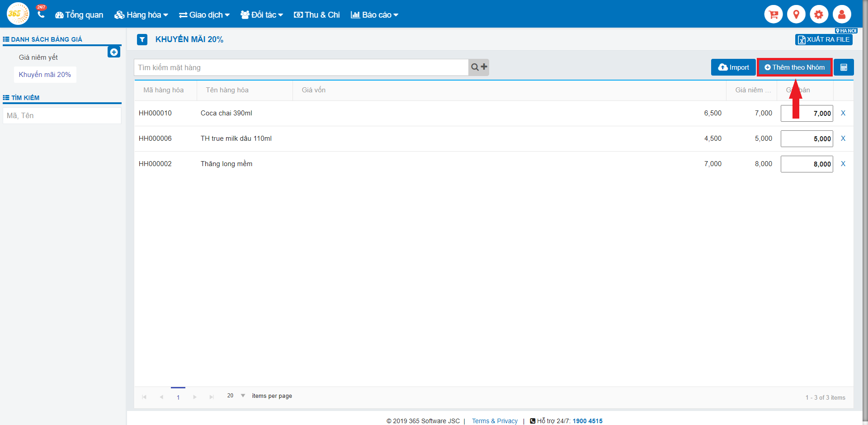Click the user account icon
Image resolution: width=868 pixels, height=425 pixels.
(841, 14)
